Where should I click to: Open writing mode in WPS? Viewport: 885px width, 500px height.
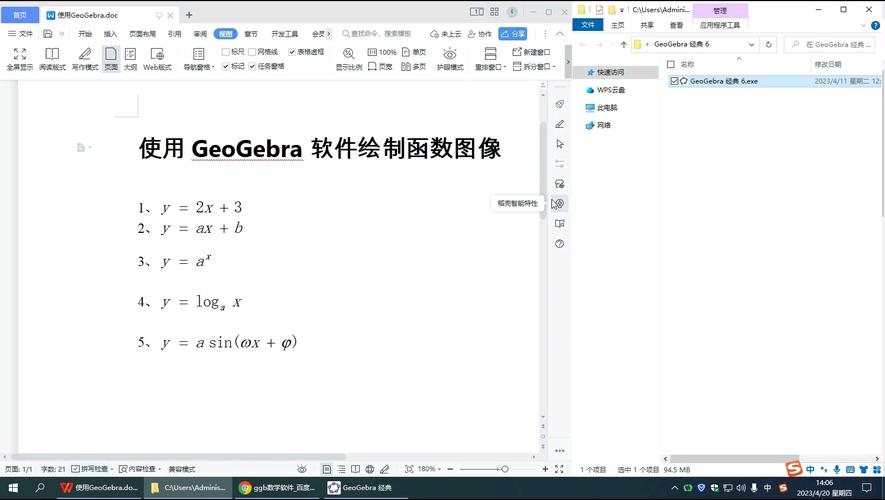[x=85, y=59]
